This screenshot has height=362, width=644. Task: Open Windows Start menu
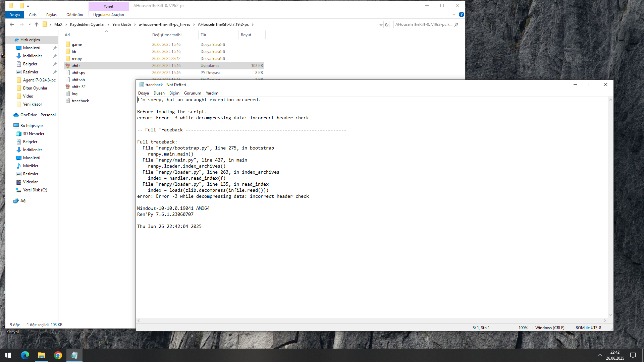point(8,355)
